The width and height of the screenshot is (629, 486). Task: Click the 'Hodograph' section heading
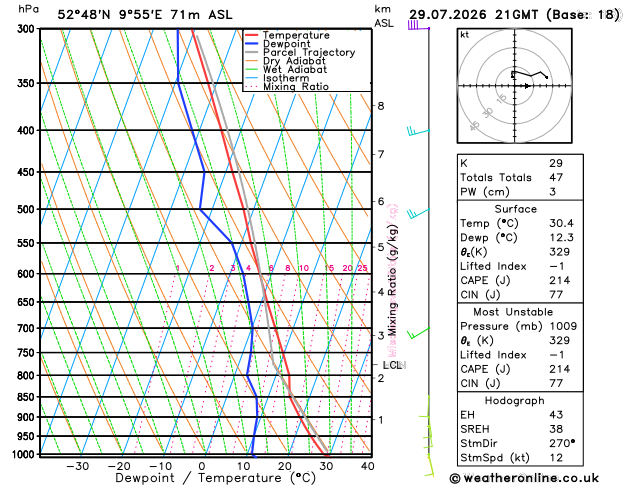515,401
